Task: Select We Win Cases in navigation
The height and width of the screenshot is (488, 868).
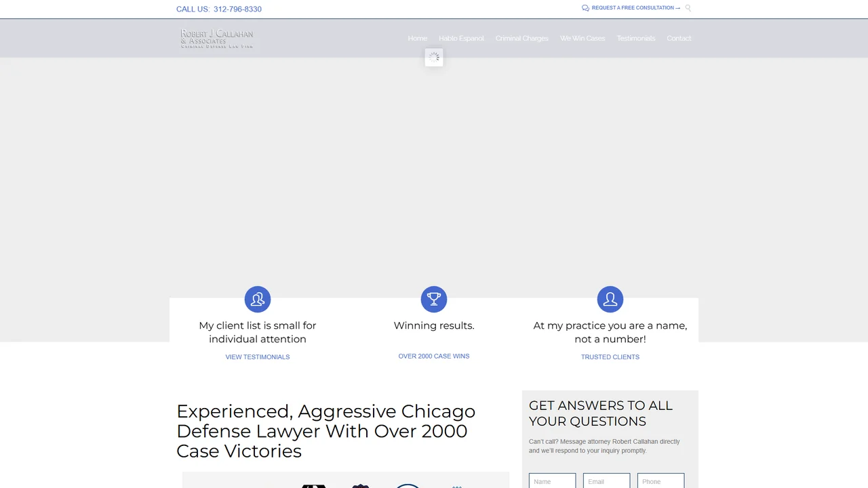Action: 583,39
